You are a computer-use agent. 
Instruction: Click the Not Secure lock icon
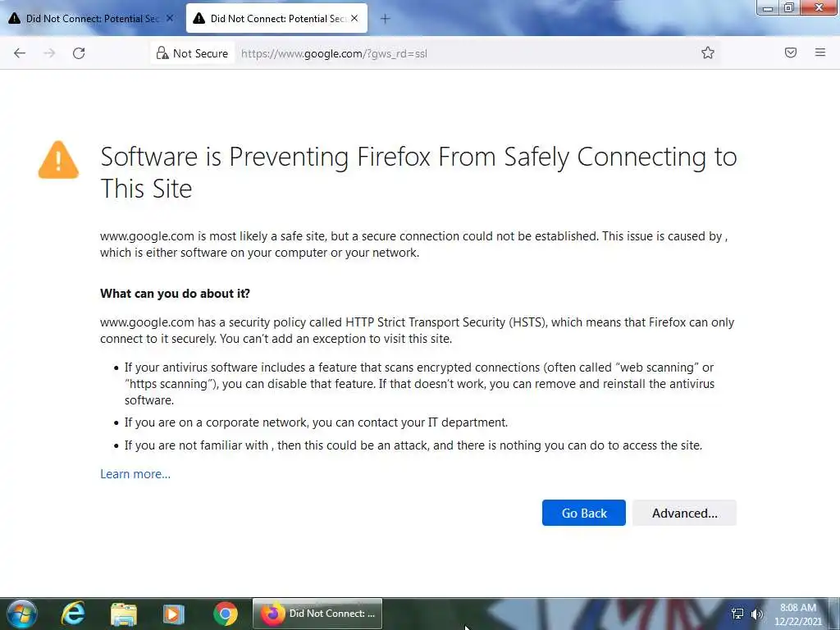(163, 53)
